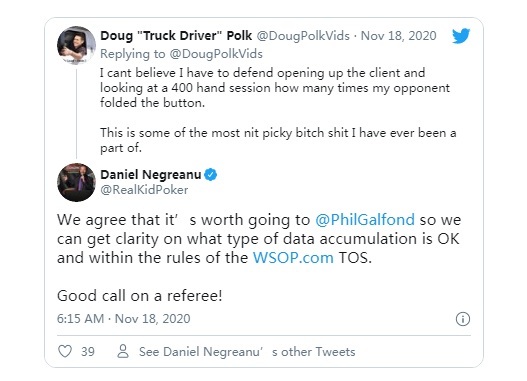Click the Twitter bird logo

click(x=461, y=36)
